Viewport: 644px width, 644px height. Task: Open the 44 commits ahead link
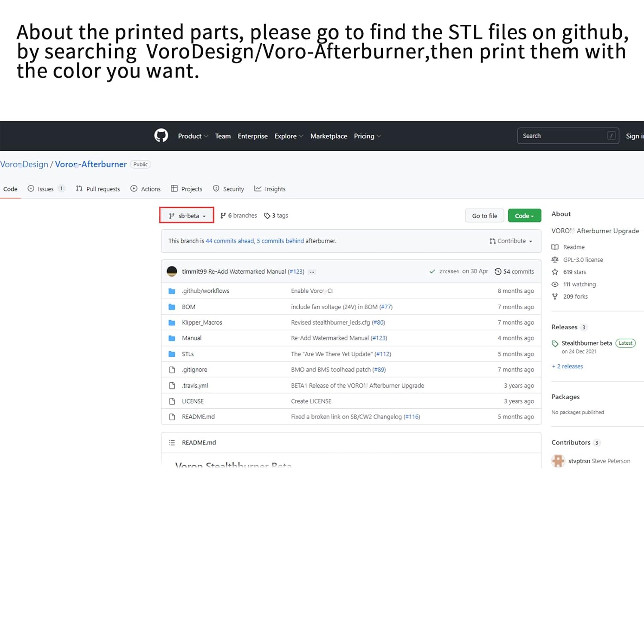click(x=230, y=241)
